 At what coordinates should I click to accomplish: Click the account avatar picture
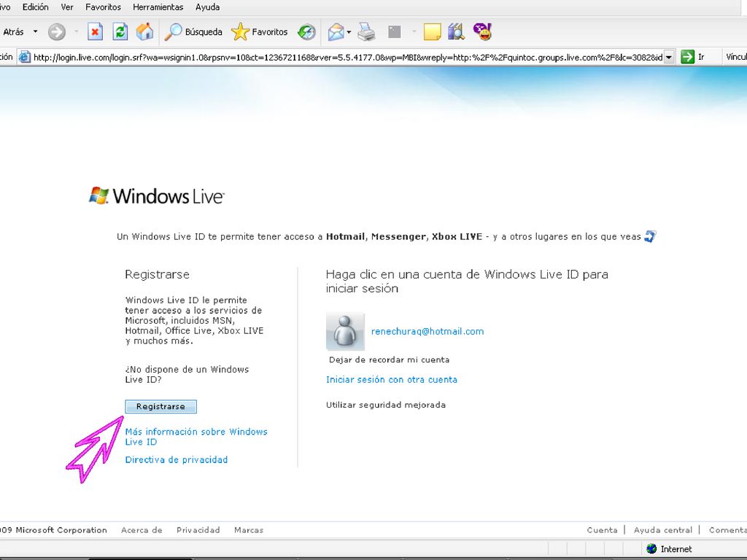[345, 332]
